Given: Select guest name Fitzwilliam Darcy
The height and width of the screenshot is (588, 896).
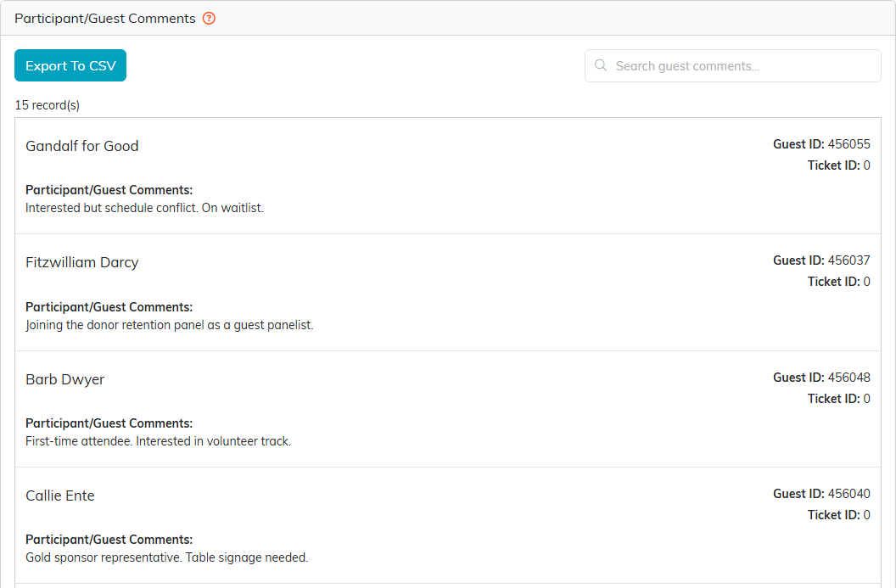Looking at the screenshot, I should tap(82, 262).
